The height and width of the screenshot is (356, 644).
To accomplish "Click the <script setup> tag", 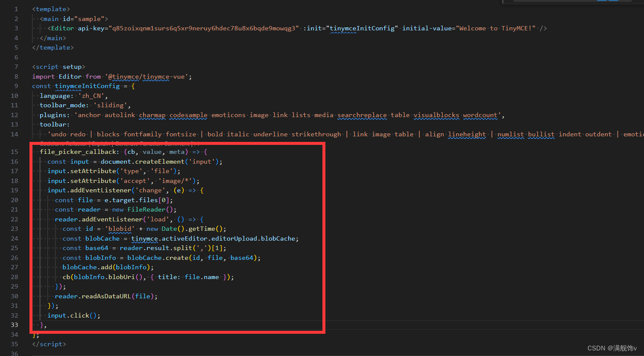I will click(x=59, y=67).
